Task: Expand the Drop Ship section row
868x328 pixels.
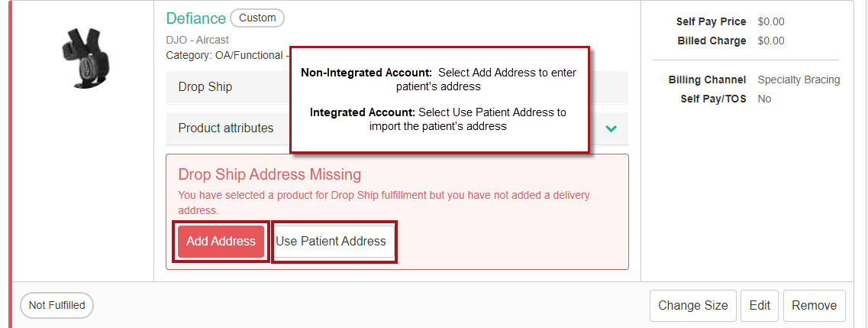Action: click(x=205, y=87)
